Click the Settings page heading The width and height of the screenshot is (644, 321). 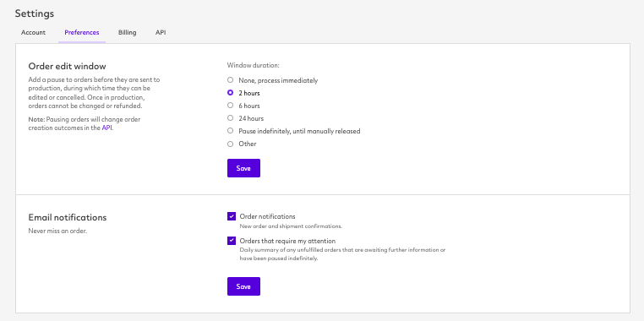(x=35, y=14)
